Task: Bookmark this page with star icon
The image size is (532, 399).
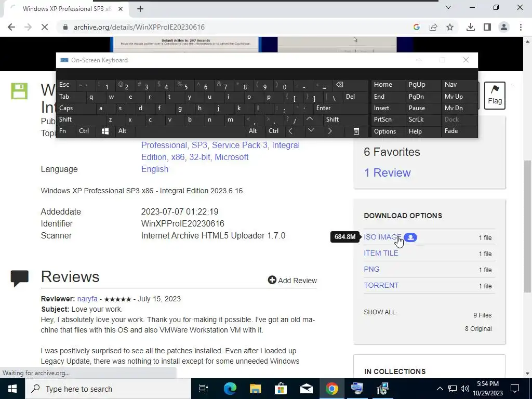Action: [450, 27]
